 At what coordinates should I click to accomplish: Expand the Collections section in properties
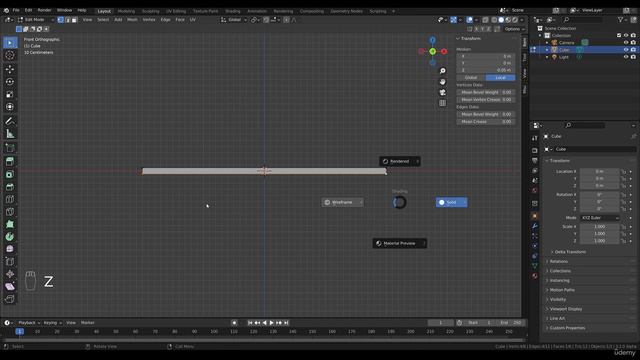coord(560,271)
